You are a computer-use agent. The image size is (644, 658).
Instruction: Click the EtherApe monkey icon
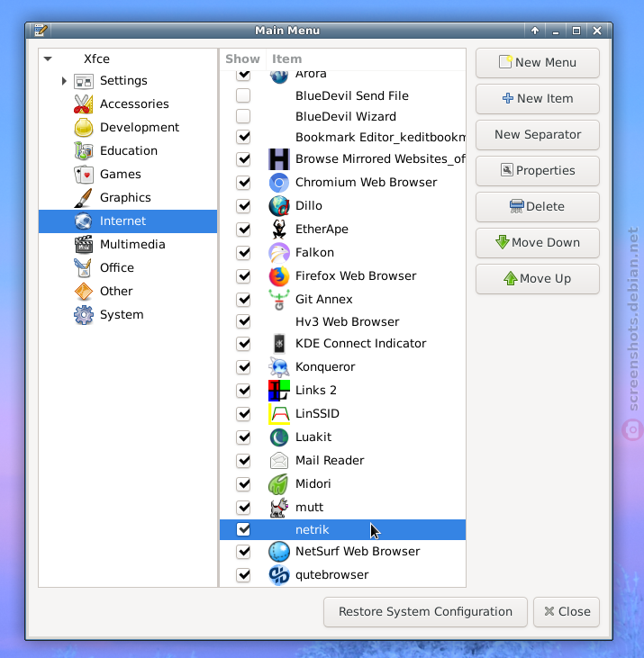point(279,230)
